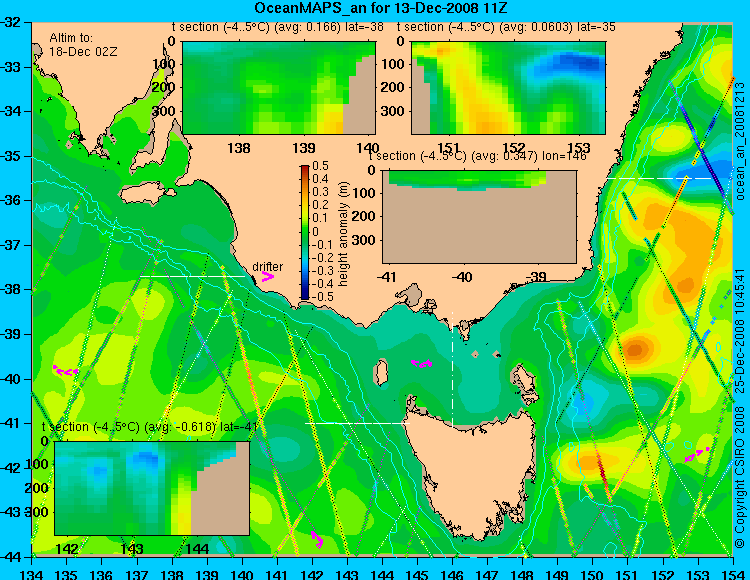This screenshot has height=580, width=750.
Task: Click the 'Altim to:' label
Action: pyautogui.click(x=71, y=38)
